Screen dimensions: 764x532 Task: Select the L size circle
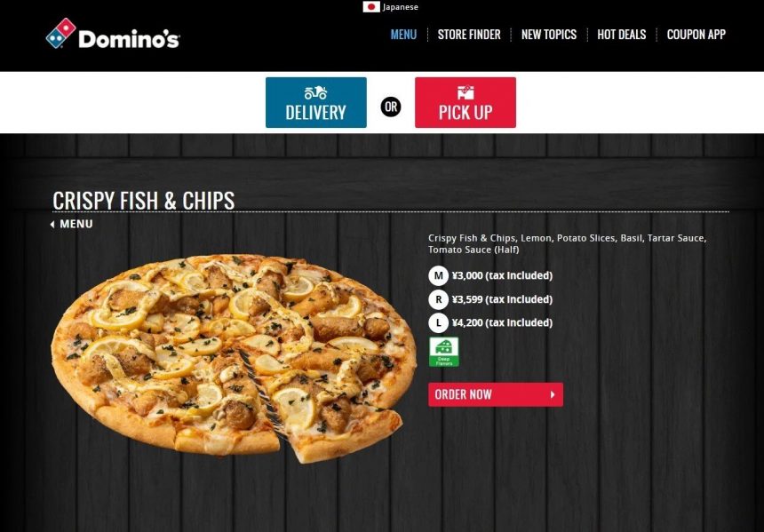[x=438, y=322]
